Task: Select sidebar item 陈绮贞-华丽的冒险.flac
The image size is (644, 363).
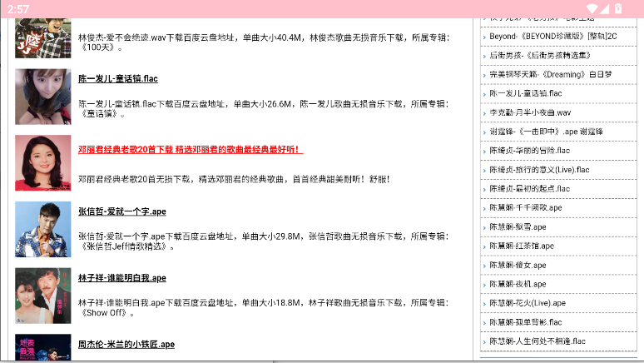Action: tap(529, 151)
